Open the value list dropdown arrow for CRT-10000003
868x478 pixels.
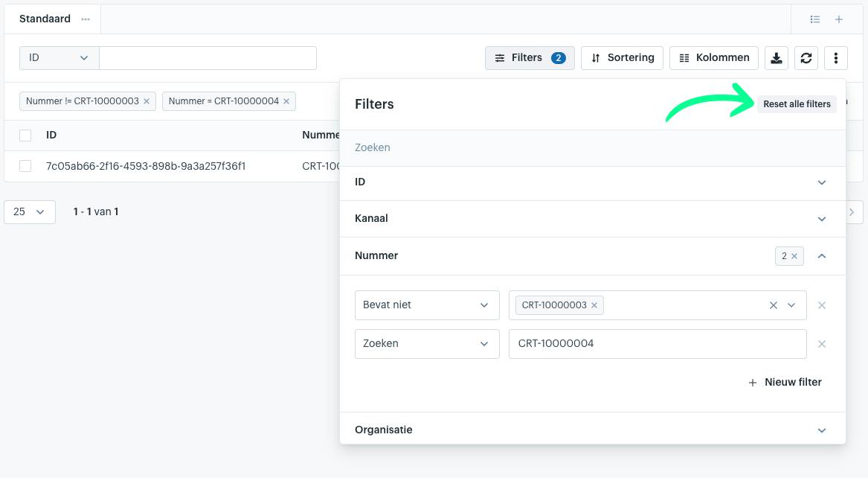pyautogui.click(x=791, y=305)
